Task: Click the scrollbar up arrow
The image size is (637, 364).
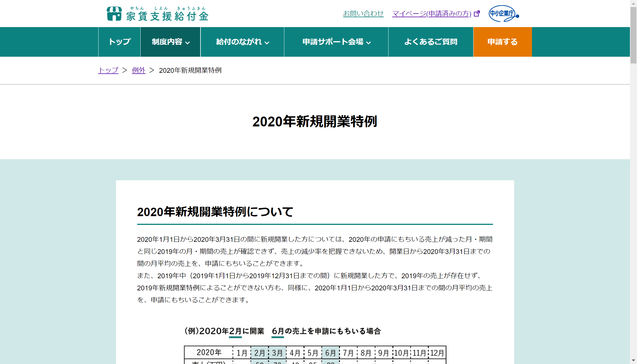Action: (x=633, y=3)
